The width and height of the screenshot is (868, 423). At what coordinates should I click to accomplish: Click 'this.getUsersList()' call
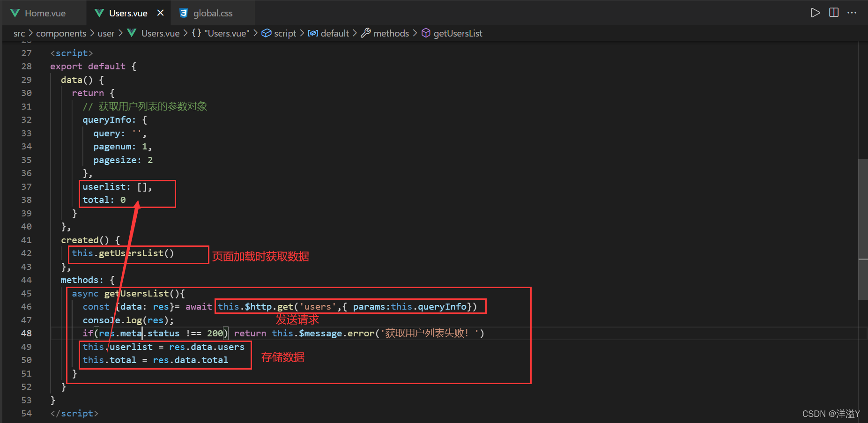(x=123, y=253)
